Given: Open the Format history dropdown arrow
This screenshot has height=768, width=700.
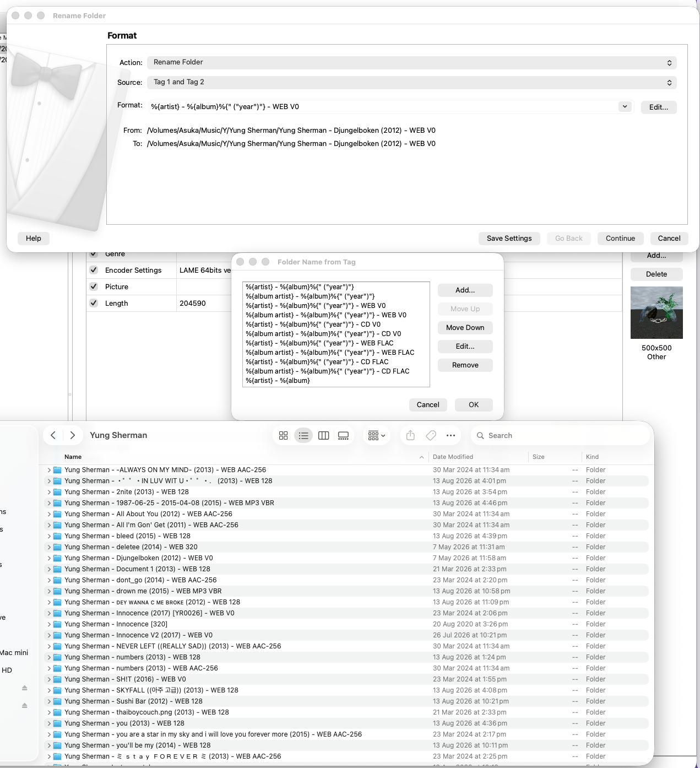Looking at the screenshot, I should pyautogui.click(x=625, y=106).
